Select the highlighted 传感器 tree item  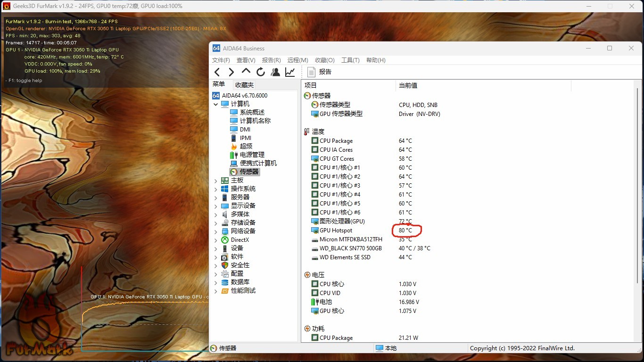pos(244,172)
